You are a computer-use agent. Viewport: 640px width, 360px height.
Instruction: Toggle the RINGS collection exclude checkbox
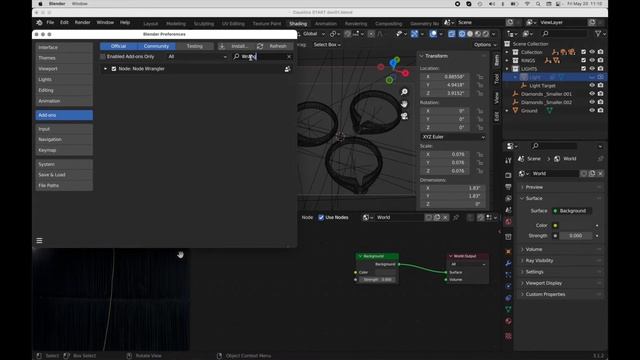point(583,60)
